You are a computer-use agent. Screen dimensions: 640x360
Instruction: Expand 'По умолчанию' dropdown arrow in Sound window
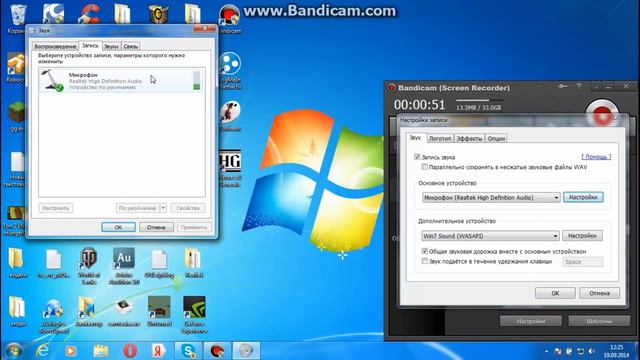coord(163,208)
